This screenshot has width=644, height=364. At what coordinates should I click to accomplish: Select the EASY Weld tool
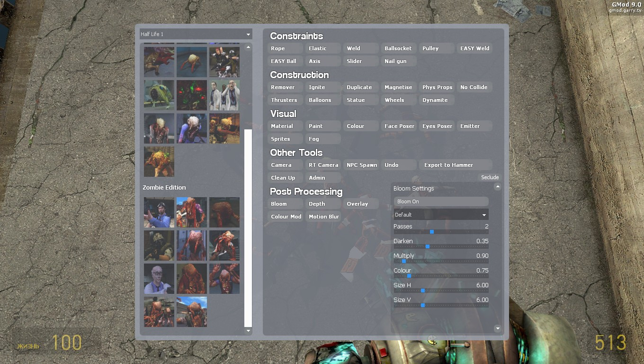474,48
